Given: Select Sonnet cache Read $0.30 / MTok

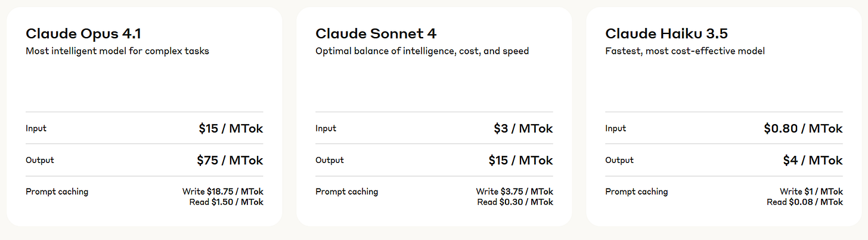Looking at the screenshot, I should tap(515, 202).
